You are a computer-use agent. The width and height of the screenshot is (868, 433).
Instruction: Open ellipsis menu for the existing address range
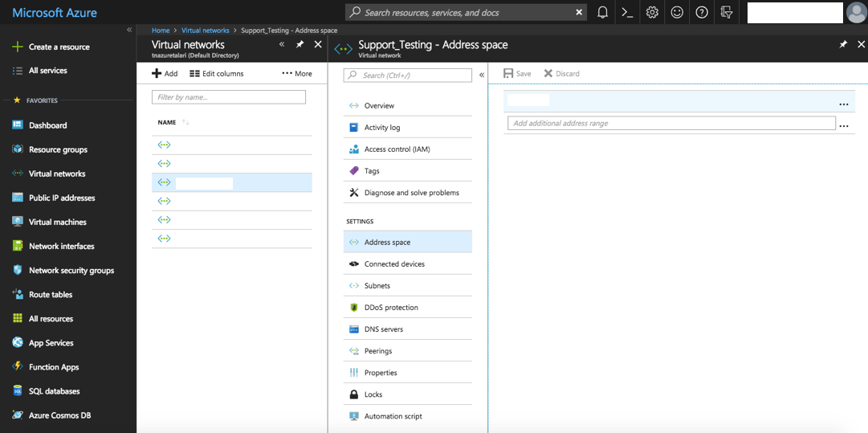click(x=843, y=104)
